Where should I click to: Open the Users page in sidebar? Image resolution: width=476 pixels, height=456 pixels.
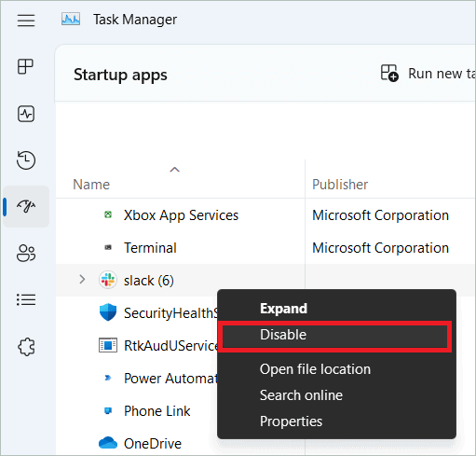click(x=26, y=254)
